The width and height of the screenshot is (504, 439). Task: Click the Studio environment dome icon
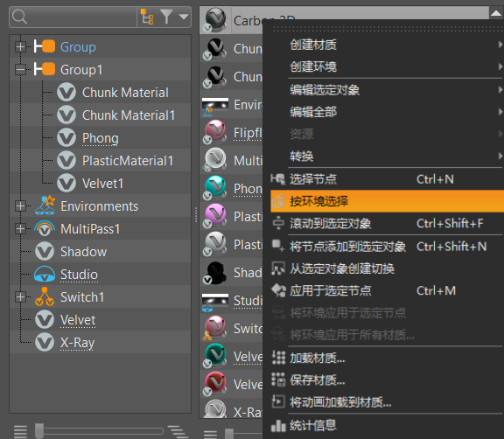[45, 275]
